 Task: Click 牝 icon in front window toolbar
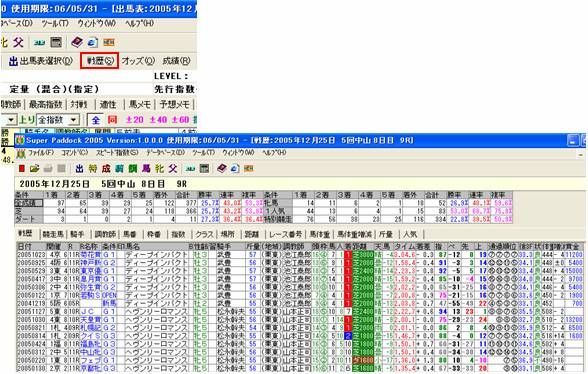tap(159, 169)
